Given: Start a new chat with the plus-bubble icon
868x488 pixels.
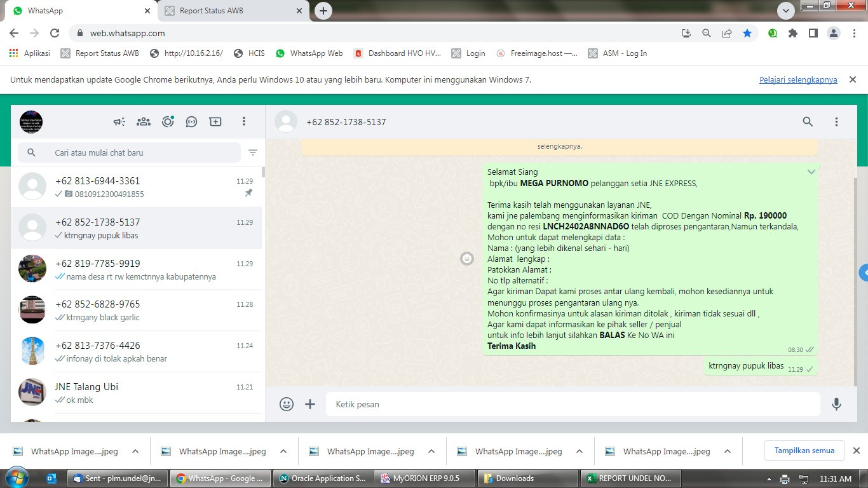Looking at the screenshot, I should pyautogui.click(x=215, y=121).
